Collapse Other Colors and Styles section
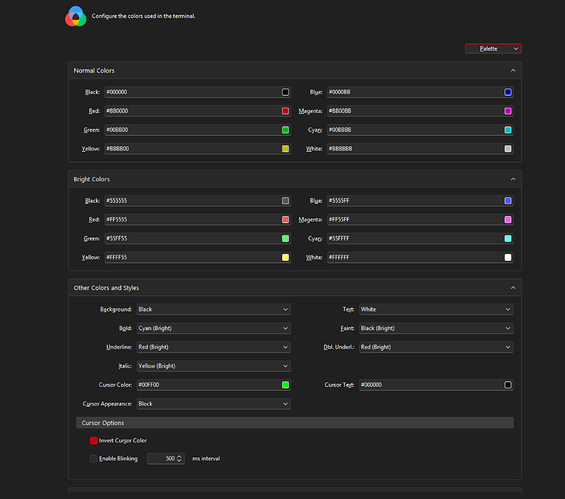This screenshot has height=499, width=565. click(x=513, y=288)
